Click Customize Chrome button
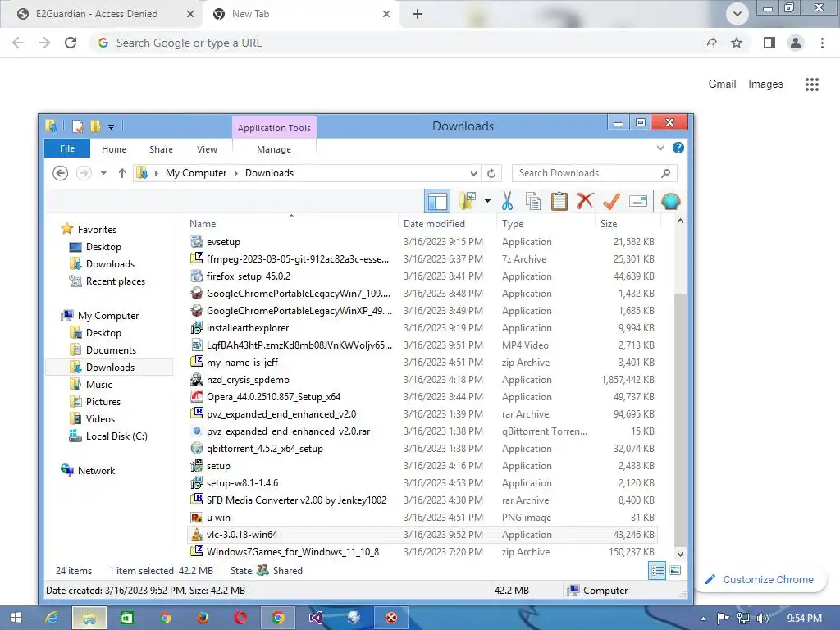 coord(760,580)
